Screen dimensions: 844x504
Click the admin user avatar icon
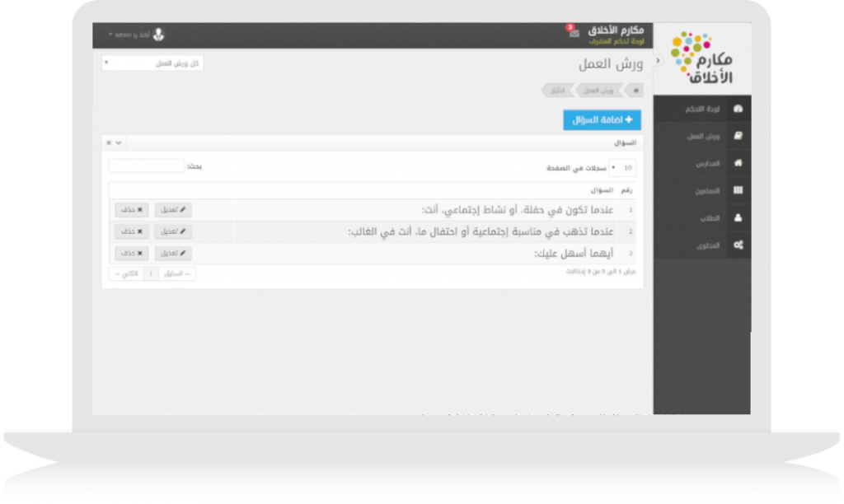tap(158, 35)
